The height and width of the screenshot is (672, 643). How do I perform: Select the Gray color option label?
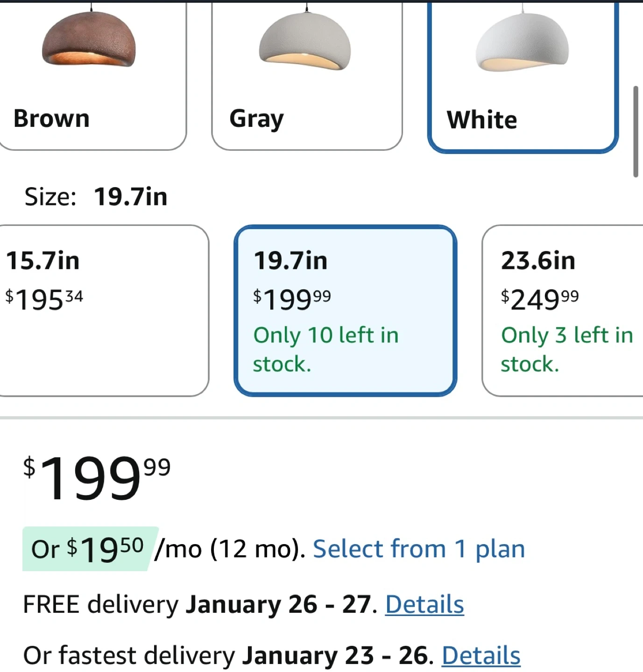coord(256,119)
